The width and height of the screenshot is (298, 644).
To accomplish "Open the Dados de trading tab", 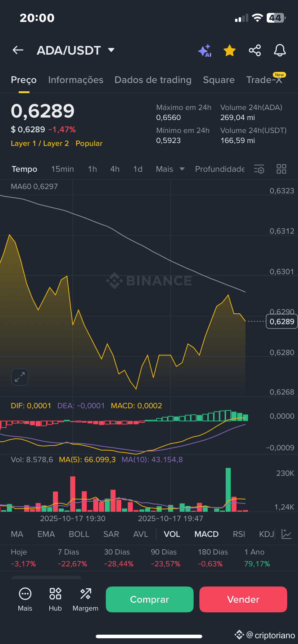I will click(x=153, y=80).
